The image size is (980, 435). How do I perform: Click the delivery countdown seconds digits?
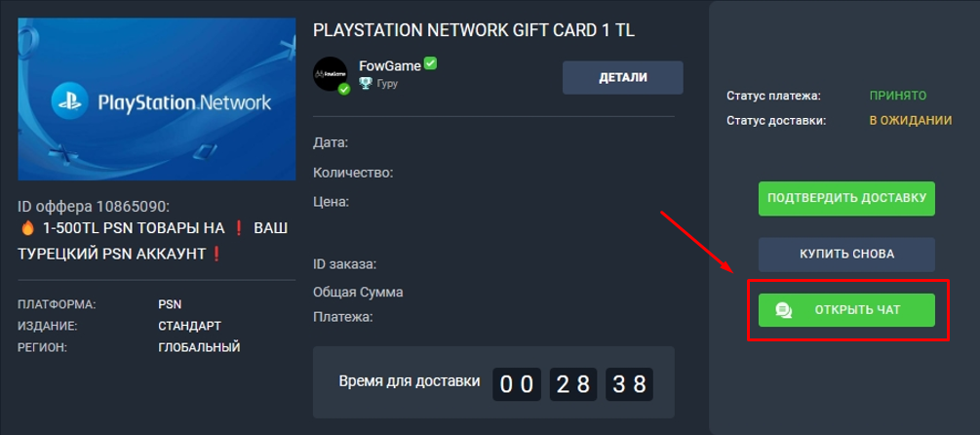[629, 384]
